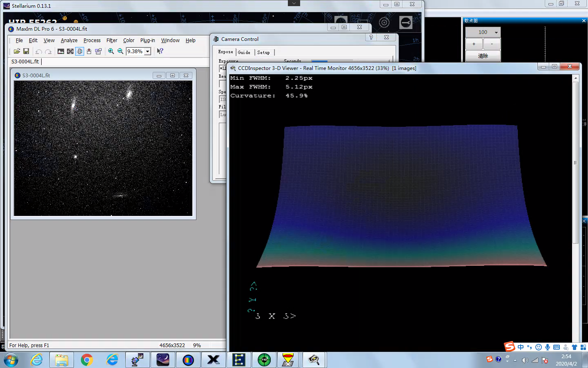This screenshot has width=588, height=368.
Task: Click the Sogou 中 language mode toggle
Action: [521, 347]
